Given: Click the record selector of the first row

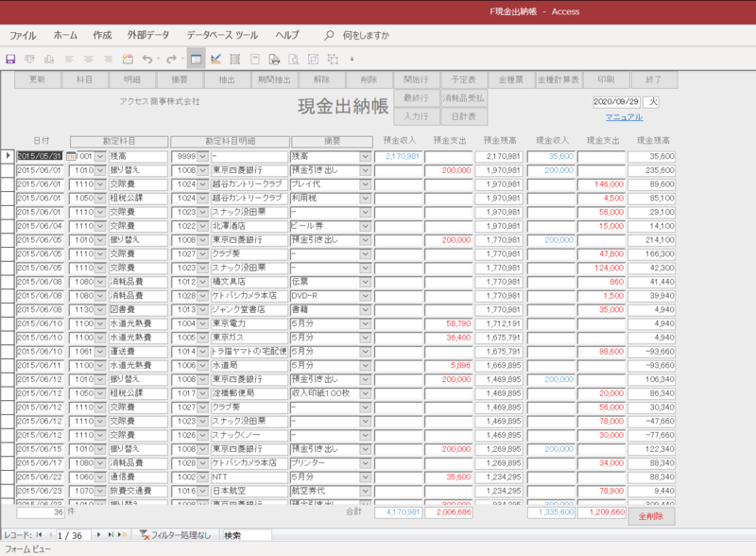Looking at the screenshot, I should 9,156.
